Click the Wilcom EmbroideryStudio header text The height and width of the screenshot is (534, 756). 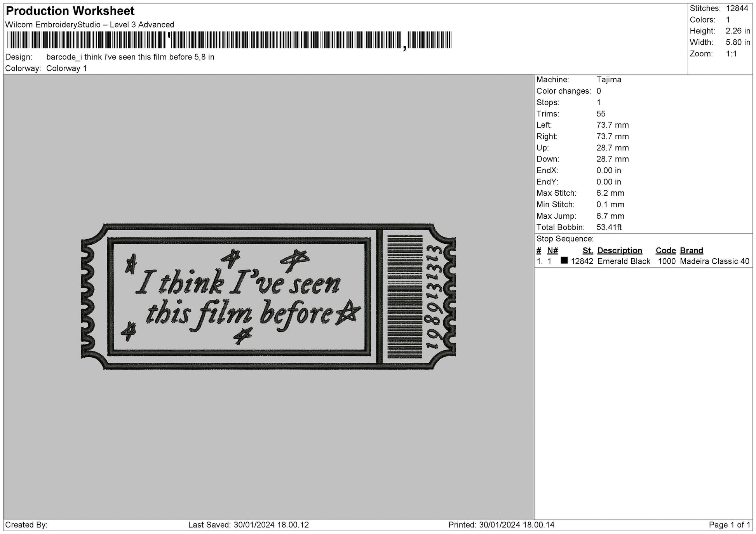pyautogui.click(x=89, y=24)
